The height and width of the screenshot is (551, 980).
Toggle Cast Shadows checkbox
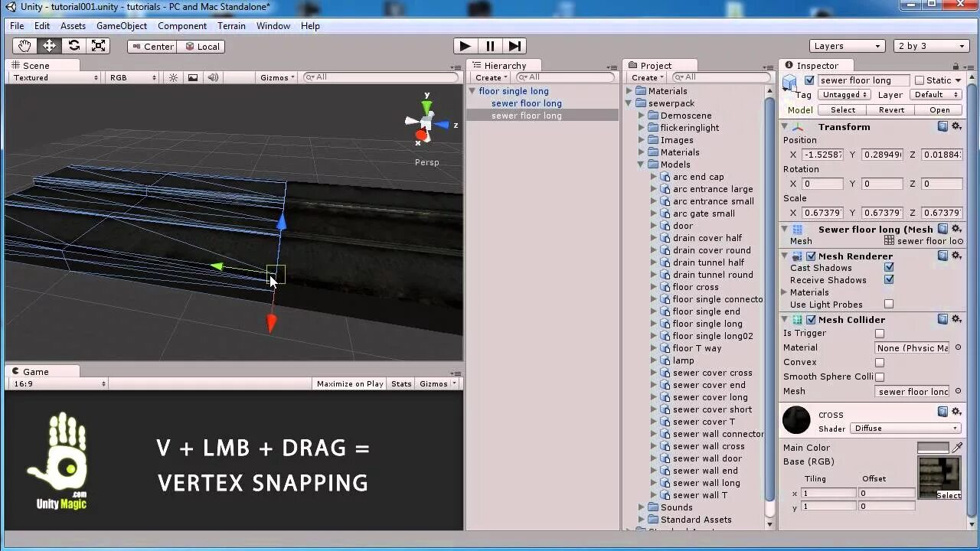tap(889, 268)
